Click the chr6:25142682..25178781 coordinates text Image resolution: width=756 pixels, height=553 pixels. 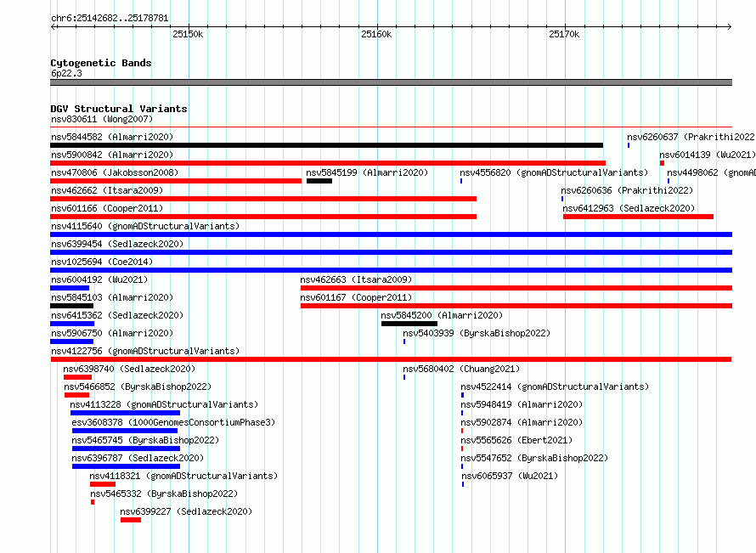pos(110,19)
